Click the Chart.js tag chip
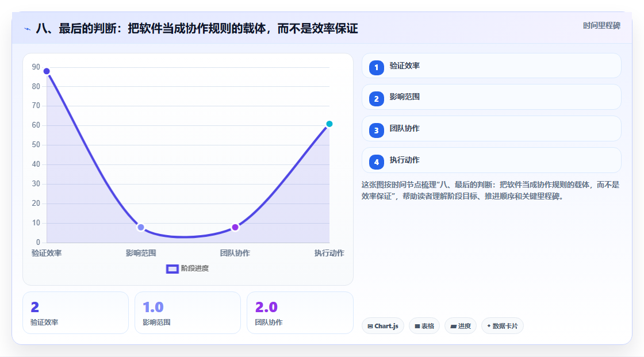644x357 pixels. tap(383, 326)
